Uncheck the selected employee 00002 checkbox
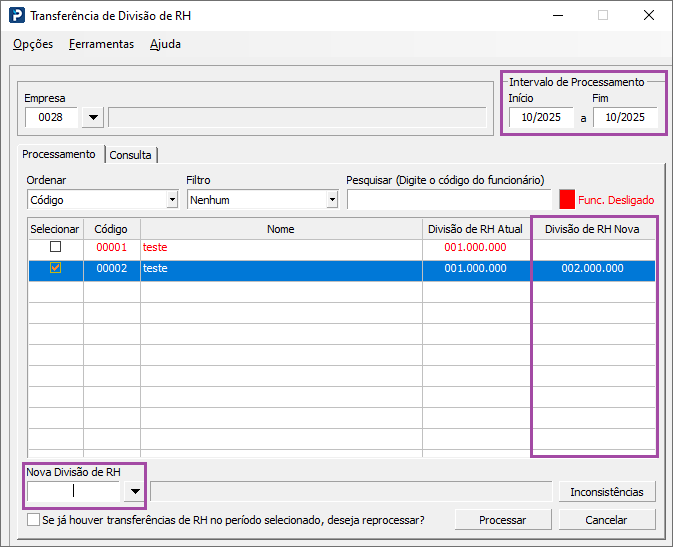673x547 pixels. [x=55, y=268]
